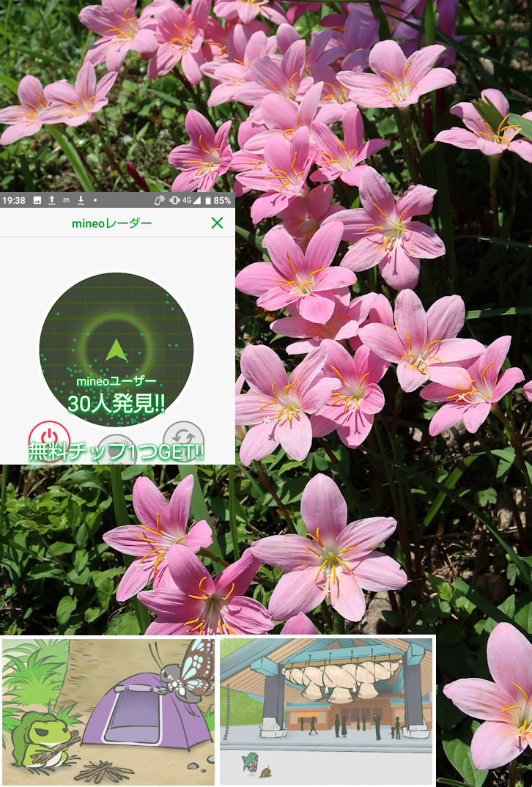
Task: Tap the battery icon in the status bar
Action: 208,200
